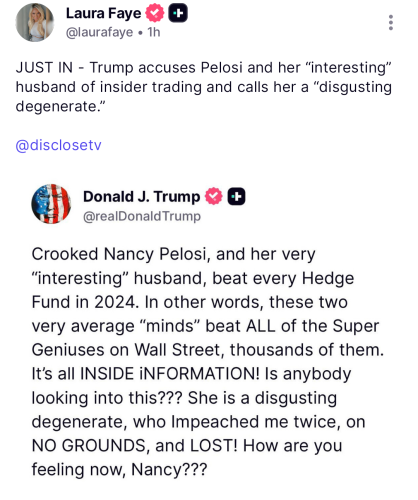
Task: Click the 'JUST IN' opening words of caption
Action: pos(44,68)
